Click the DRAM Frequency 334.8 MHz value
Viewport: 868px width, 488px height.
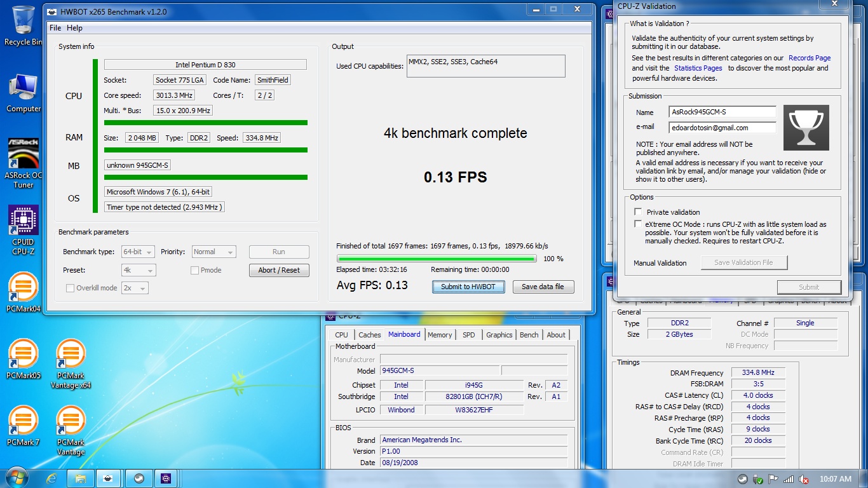click(x=758, y=372)
